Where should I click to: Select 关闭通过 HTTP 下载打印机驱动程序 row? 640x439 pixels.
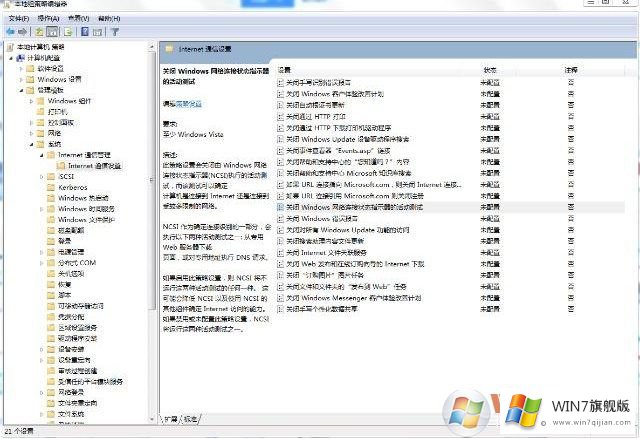pyautogui.click(x=451, y=128)
